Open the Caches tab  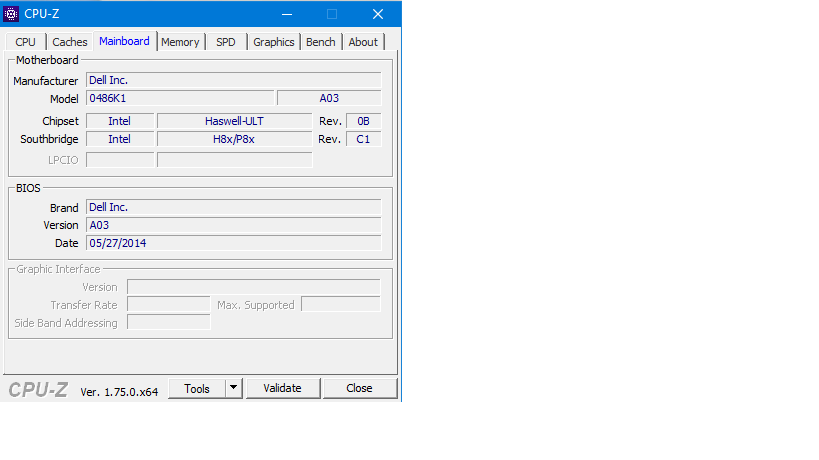click(69, 42)
